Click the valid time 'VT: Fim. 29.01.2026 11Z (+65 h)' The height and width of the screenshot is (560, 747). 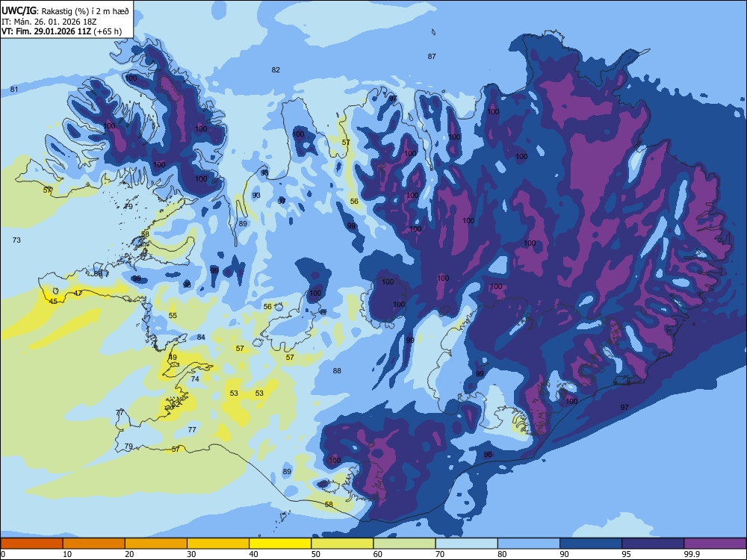tap(61, 31)
